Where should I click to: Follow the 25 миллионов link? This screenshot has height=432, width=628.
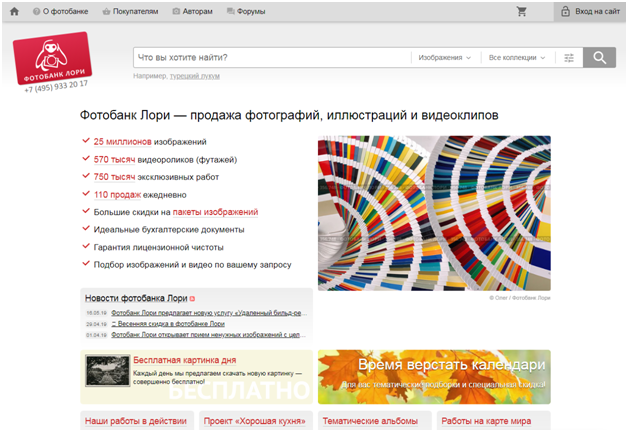coord(123,142)
